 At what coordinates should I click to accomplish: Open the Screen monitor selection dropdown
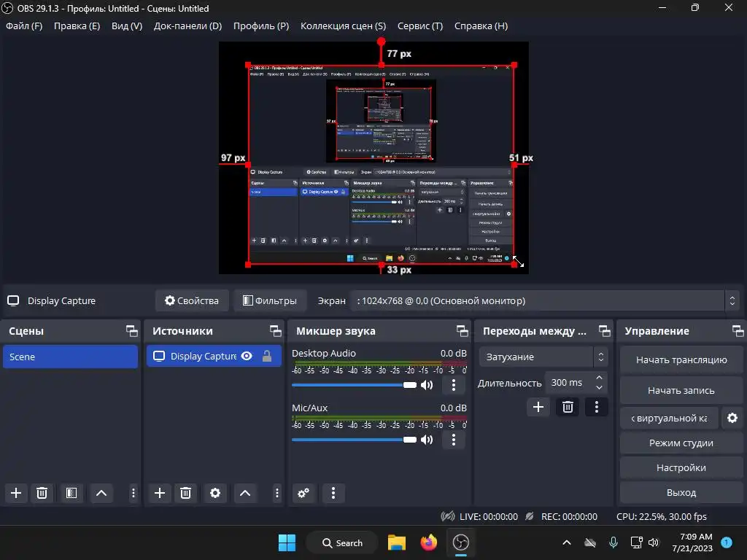point(543,301)
